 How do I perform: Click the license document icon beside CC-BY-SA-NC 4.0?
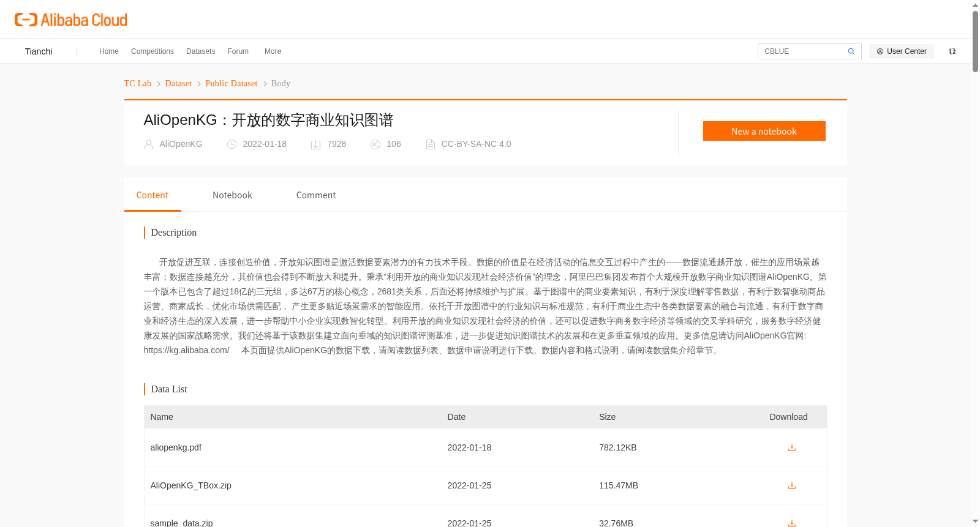tap(431, 144)
